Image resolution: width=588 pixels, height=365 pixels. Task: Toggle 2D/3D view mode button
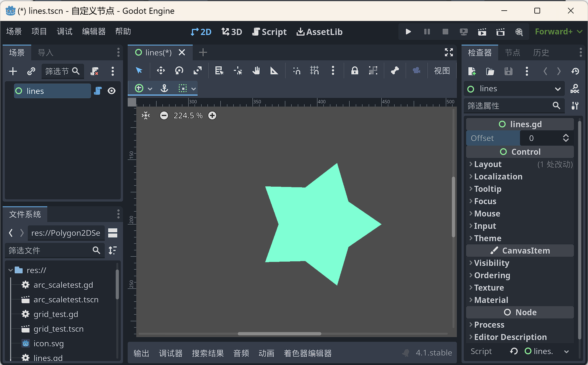click(x=203, y=32)
